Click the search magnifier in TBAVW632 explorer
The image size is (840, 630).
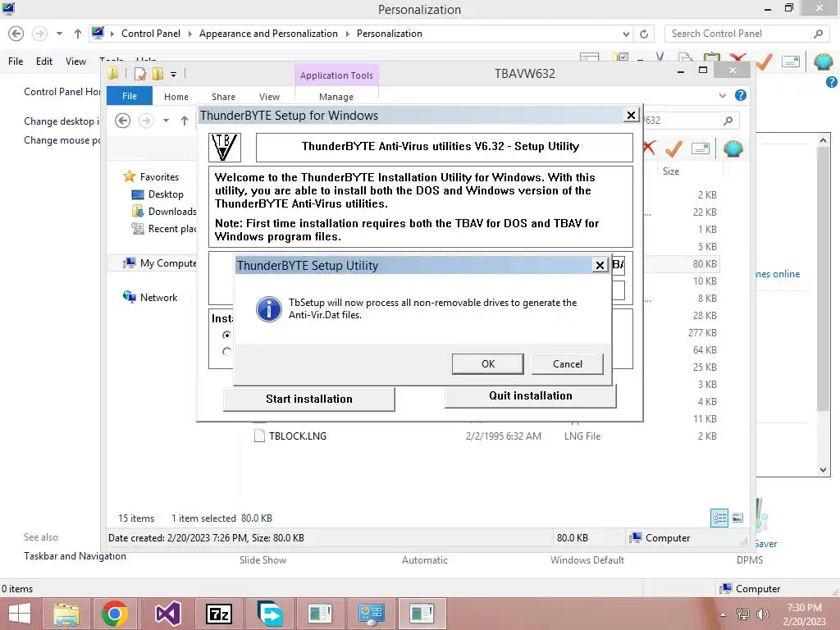pyautogui.click(x=728, y=121)
